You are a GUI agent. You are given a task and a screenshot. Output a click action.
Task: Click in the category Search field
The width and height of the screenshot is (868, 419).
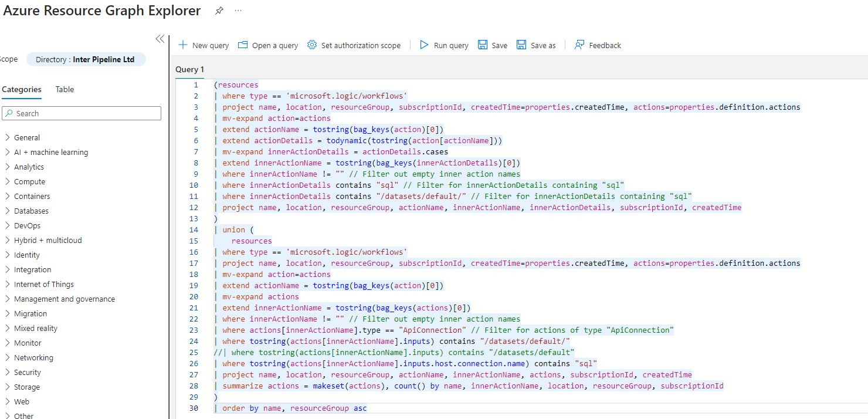coord(82,113)
